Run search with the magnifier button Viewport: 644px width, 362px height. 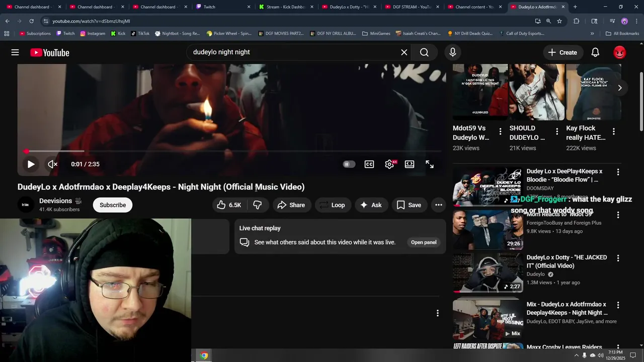(x=424, y=52)
